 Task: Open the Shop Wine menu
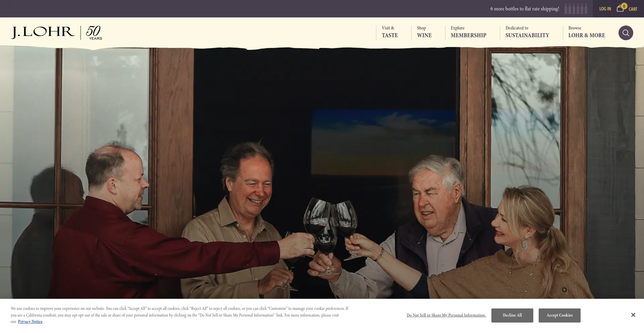coord(424,32)
